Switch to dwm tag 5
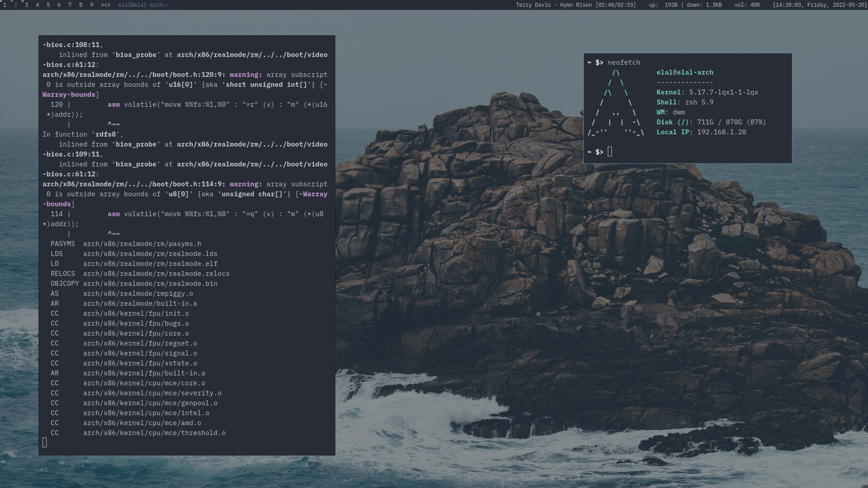Image resolution: width=868 pixels, height=488 pixels. [x=48, y=5]
